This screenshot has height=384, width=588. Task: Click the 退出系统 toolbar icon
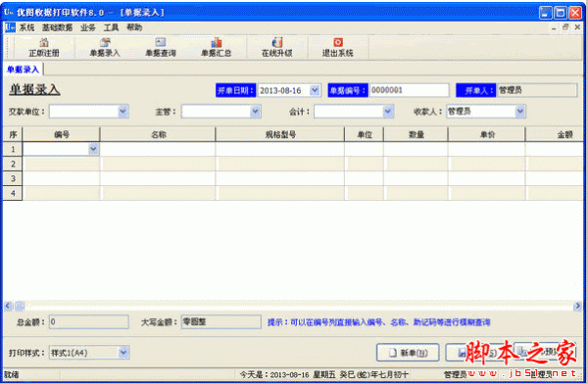pyautogui.click(x=337, y=48)
